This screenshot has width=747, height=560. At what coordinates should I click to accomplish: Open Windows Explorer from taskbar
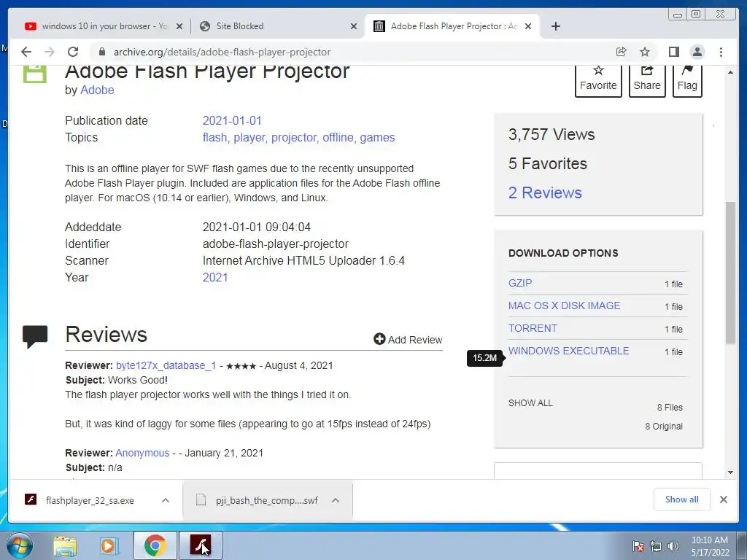pos(65,545)
